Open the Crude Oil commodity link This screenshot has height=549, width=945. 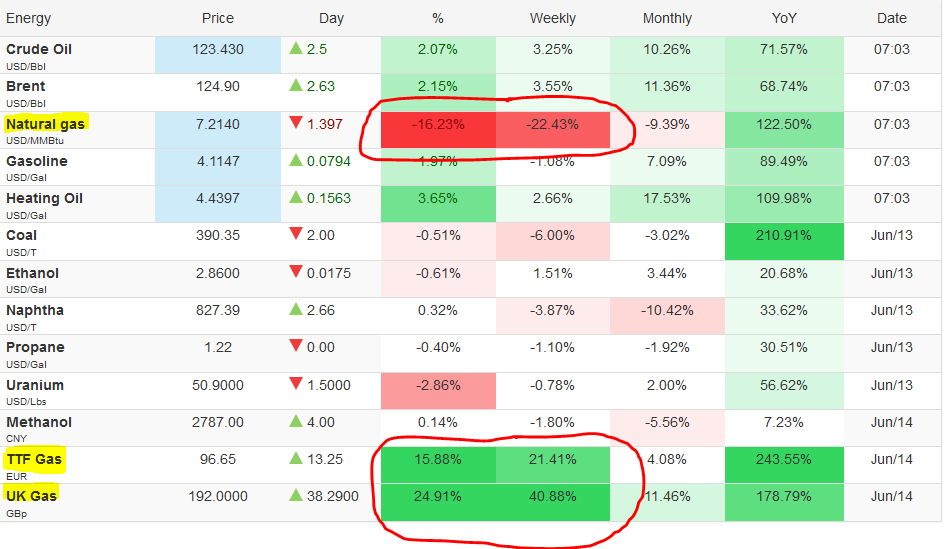click(x=39, y=49)
